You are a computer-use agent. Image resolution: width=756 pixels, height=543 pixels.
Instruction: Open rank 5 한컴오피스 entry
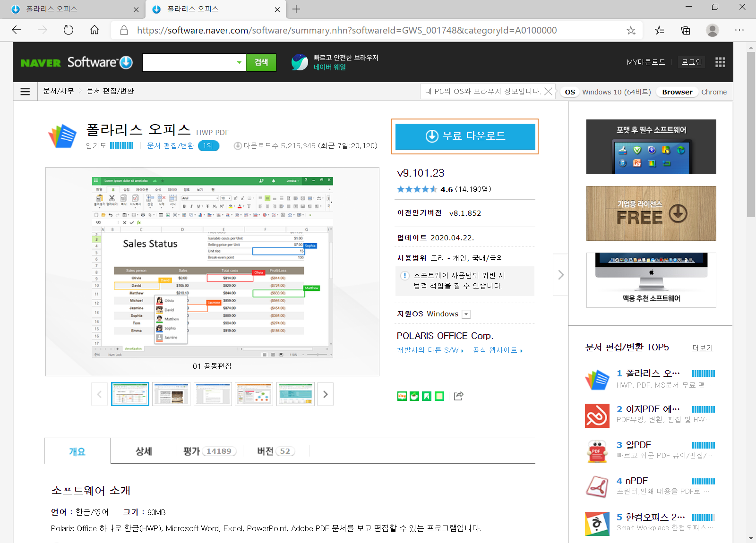tap(655, 517)
